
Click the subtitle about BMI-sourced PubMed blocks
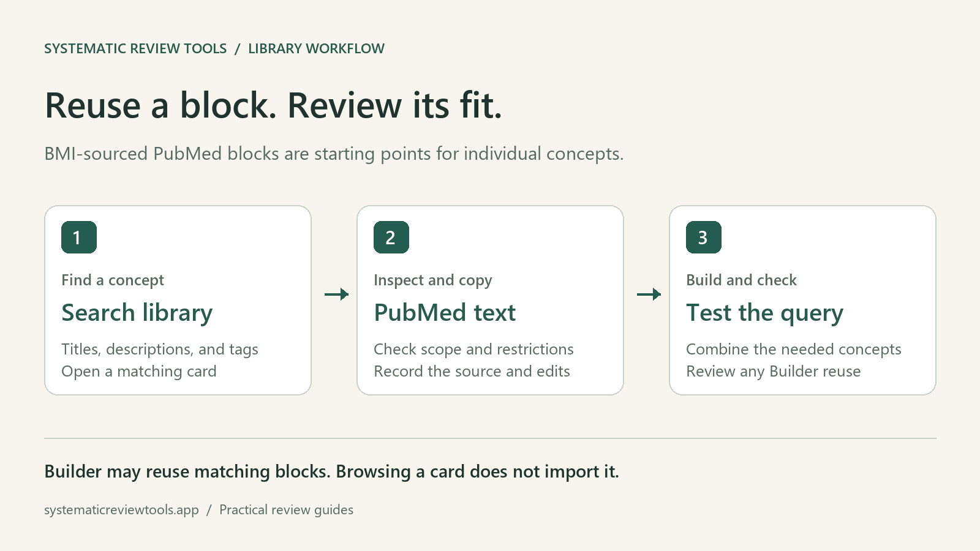point(334,154)
